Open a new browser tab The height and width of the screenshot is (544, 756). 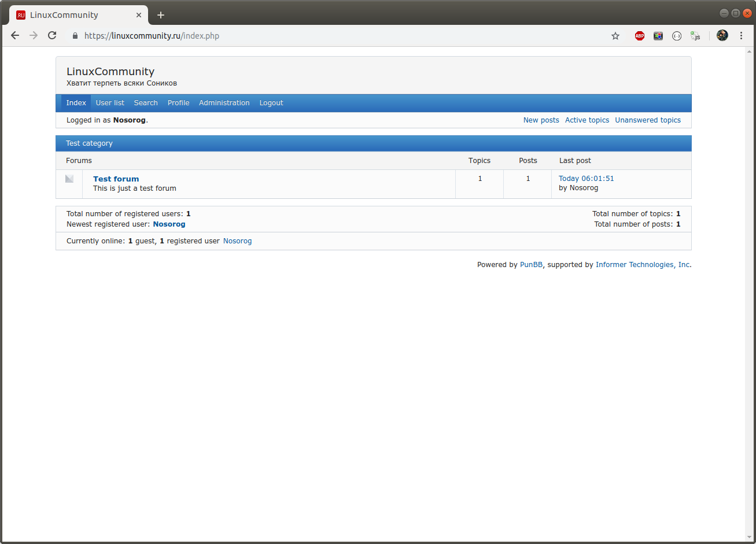pos(160,14)
